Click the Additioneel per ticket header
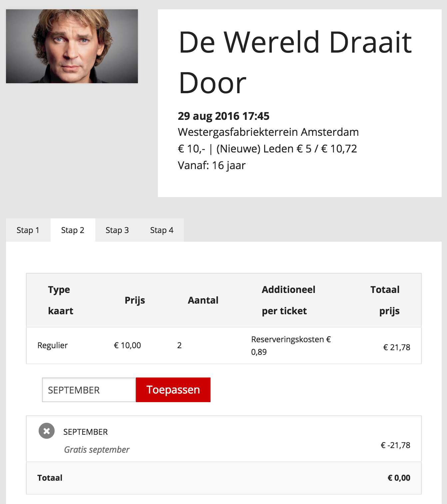 (x=288, y=300)
